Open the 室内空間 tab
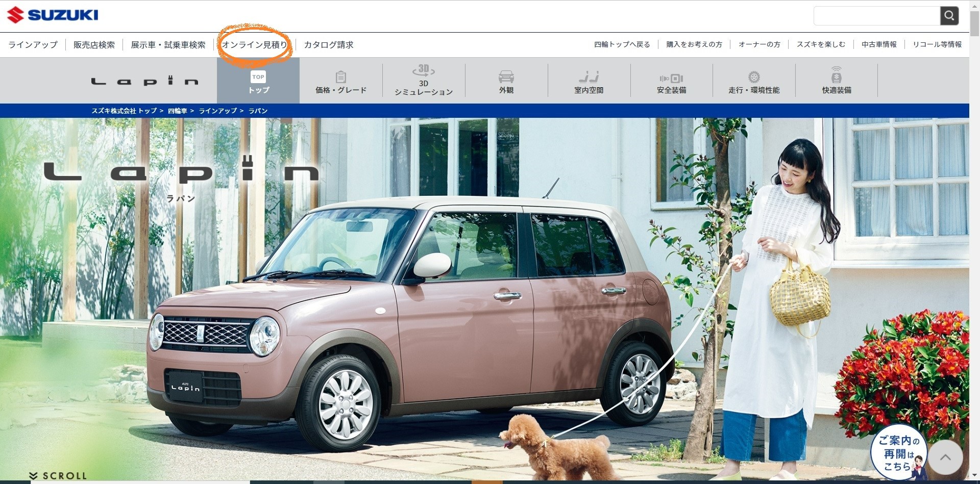The image size is (980, 484). [589, 81]
